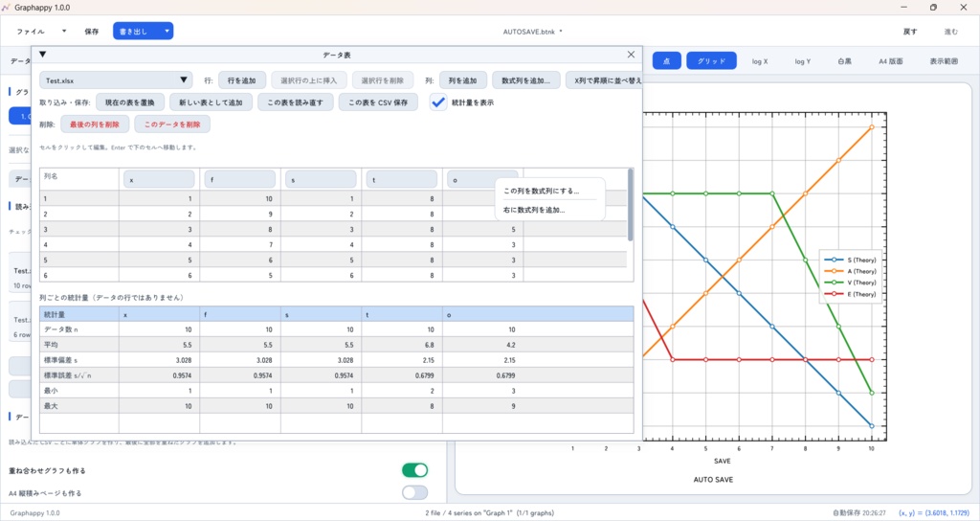Click この表を CSV 保存 button
This screenshot has height=521, width=980.
coord(378,102)
